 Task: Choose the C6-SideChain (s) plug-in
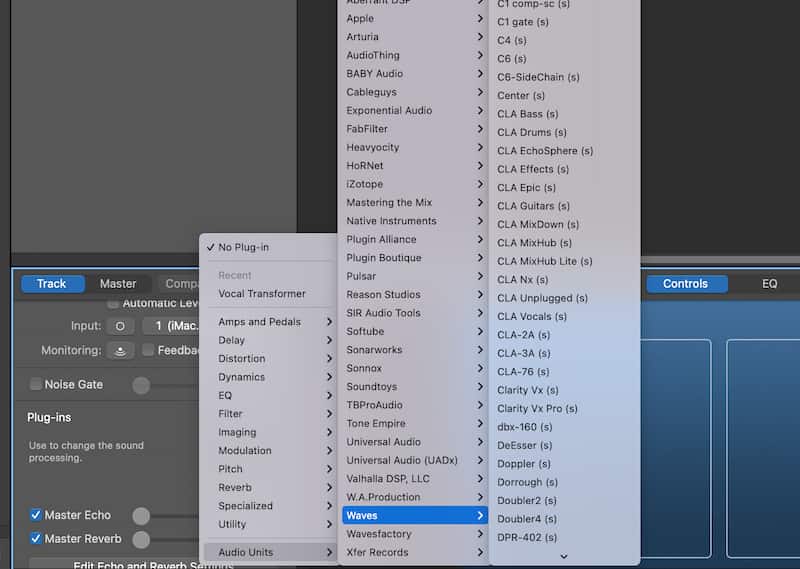click(564, 77)
